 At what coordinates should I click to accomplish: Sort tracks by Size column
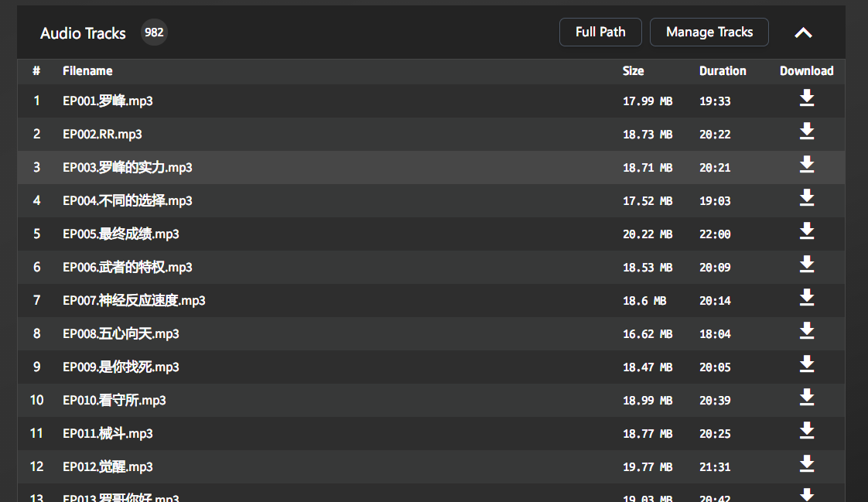point(634,71)
